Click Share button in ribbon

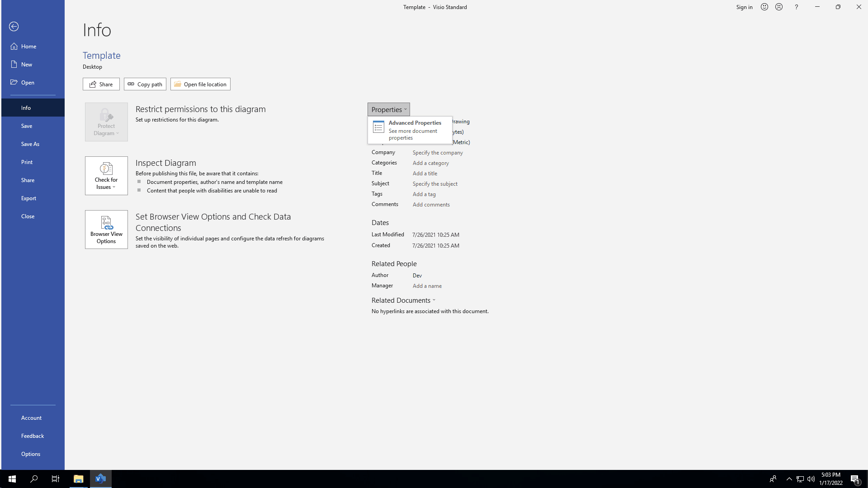coord(101,84)
